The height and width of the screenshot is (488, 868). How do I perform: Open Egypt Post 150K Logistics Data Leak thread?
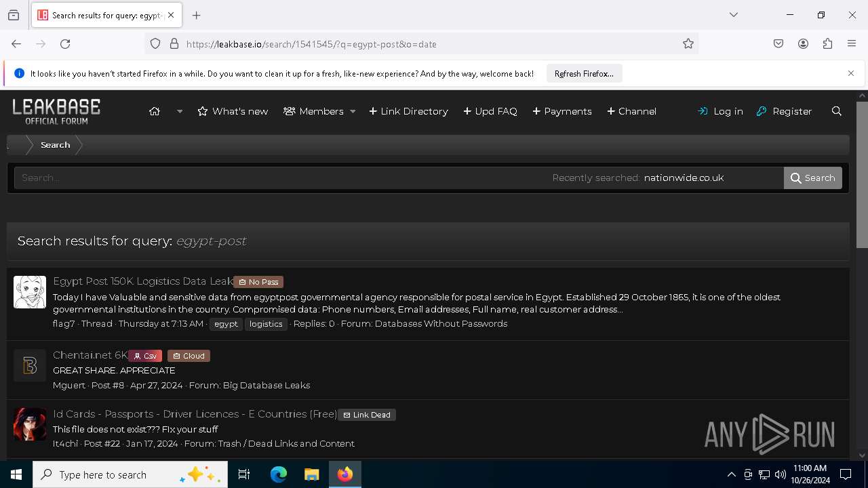point(143,281)
